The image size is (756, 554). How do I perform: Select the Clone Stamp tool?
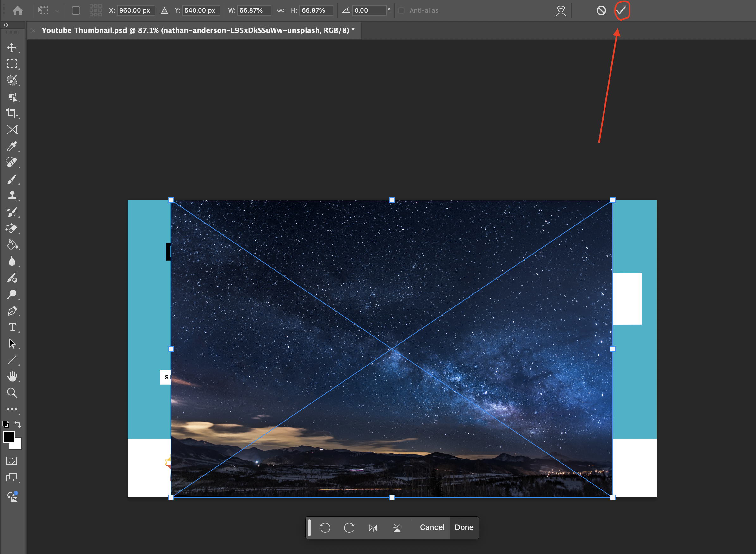[x=12, y=195]
